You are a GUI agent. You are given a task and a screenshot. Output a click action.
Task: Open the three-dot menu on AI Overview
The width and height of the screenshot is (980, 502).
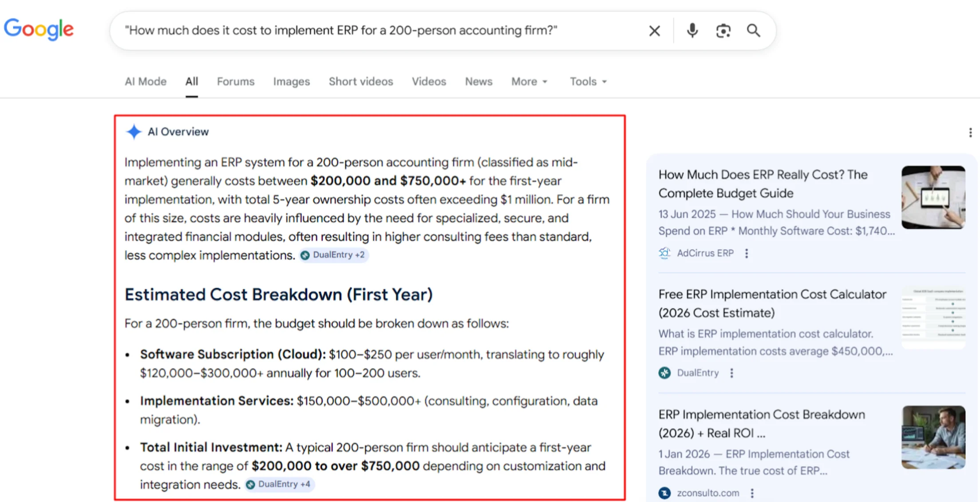click(x=970, y=132)
